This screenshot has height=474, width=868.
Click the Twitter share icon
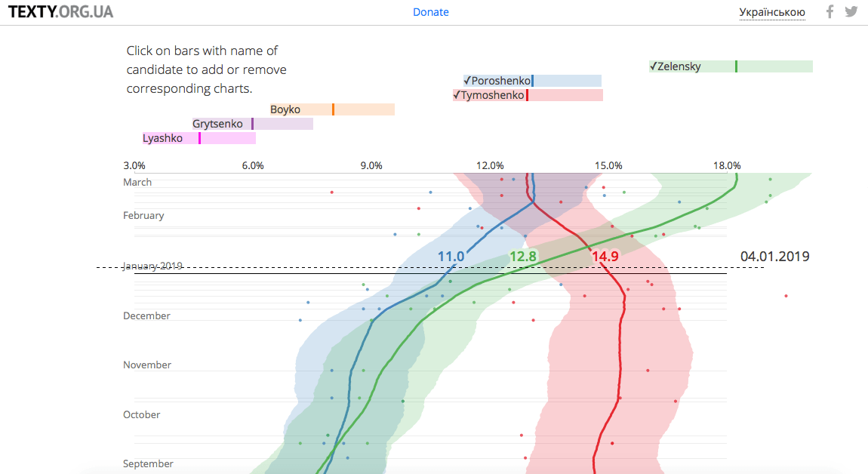[x=851, y=12]
